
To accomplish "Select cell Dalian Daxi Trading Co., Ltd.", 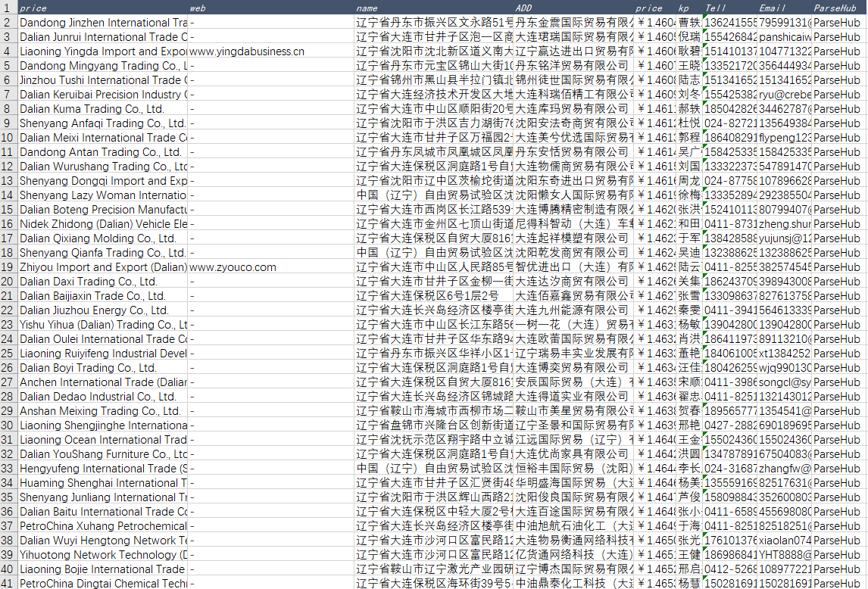I will (103, 282).
